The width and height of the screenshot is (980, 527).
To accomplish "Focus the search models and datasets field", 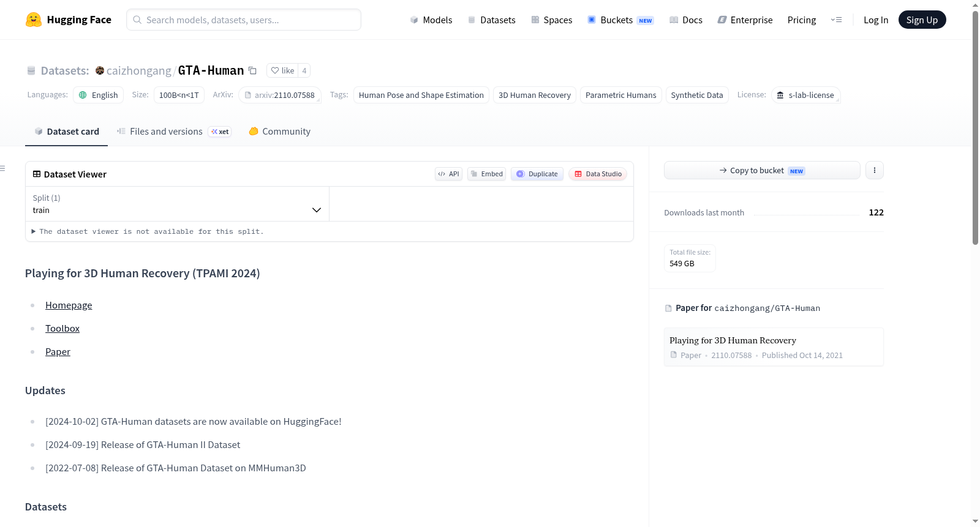I will (x=244, y=20).
